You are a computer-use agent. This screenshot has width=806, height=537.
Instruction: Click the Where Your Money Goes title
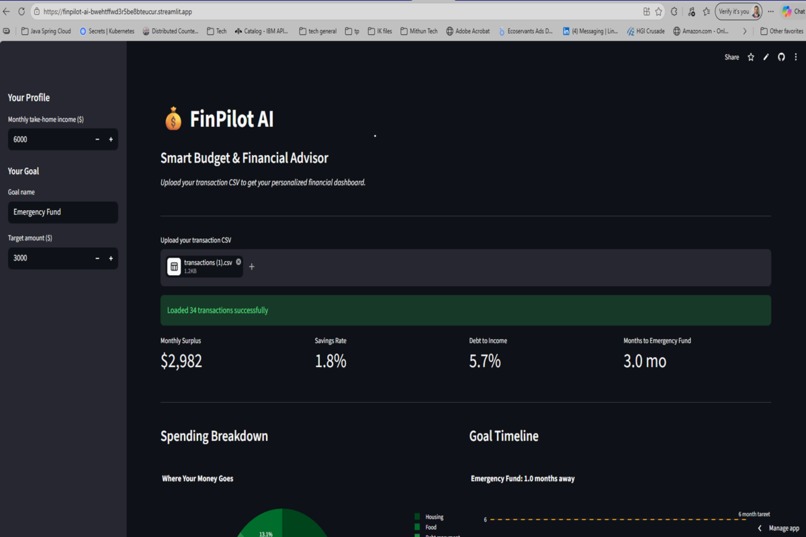pos(197,478)
